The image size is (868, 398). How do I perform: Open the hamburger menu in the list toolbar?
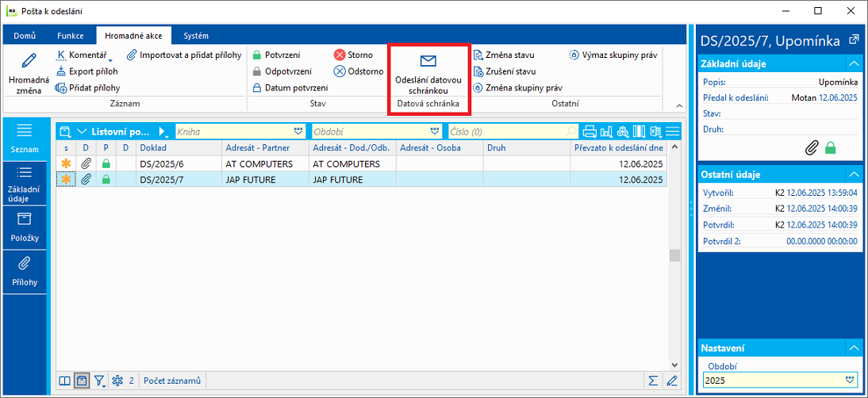[673, 132]
